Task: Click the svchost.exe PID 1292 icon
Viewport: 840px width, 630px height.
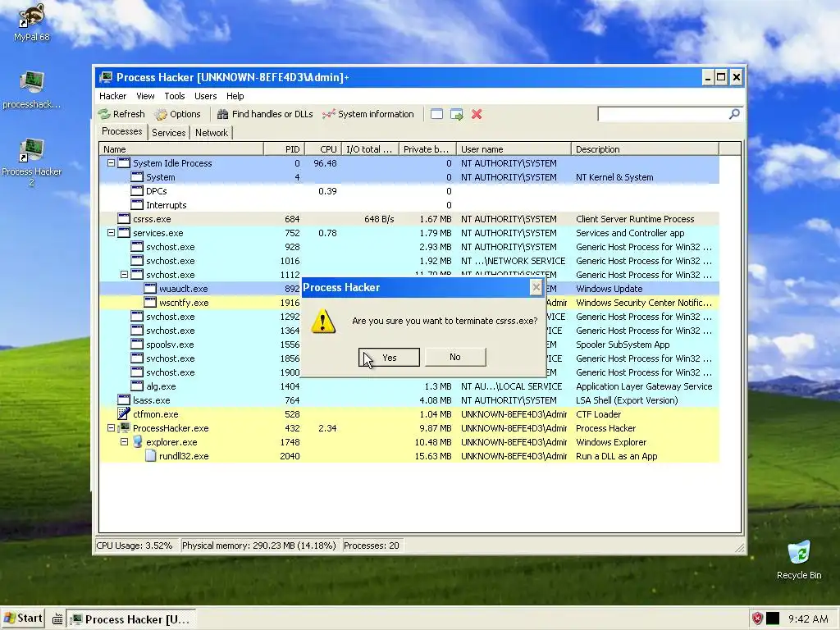Action: pyautogui.click(x=137, y=316)
